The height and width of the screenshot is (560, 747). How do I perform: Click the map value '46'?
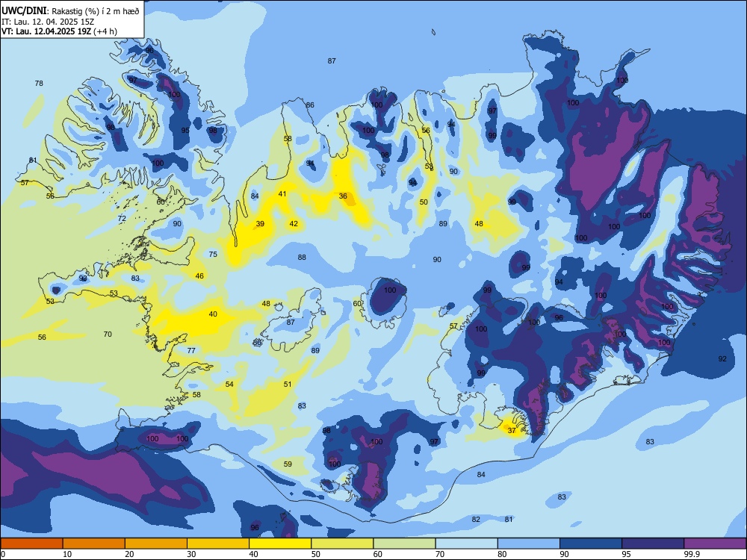[199, 276]
